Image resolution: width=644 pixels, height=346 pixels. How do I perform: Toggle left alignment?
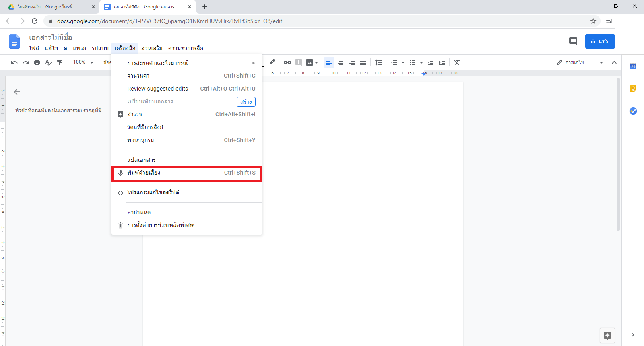(329, 62)
